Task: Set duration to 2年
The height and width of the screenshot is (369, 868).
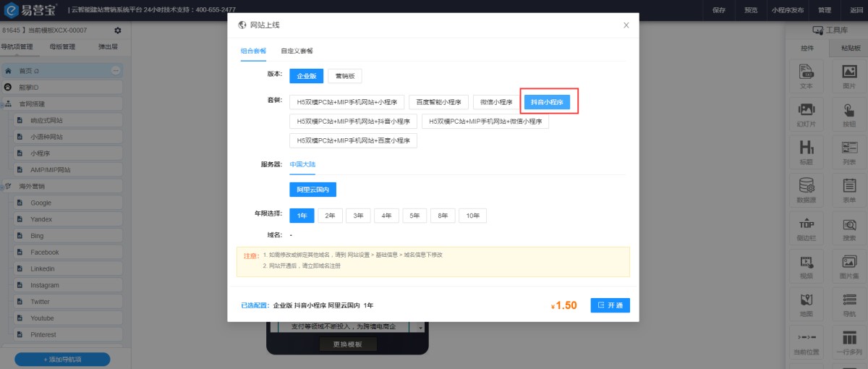Action: click(x=330, y=216)
